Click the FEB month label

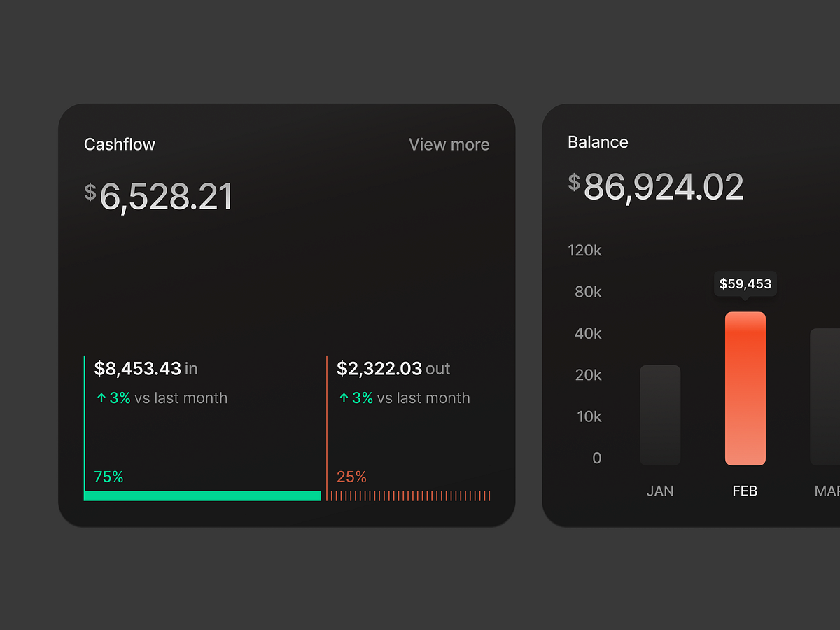(745, 491)
